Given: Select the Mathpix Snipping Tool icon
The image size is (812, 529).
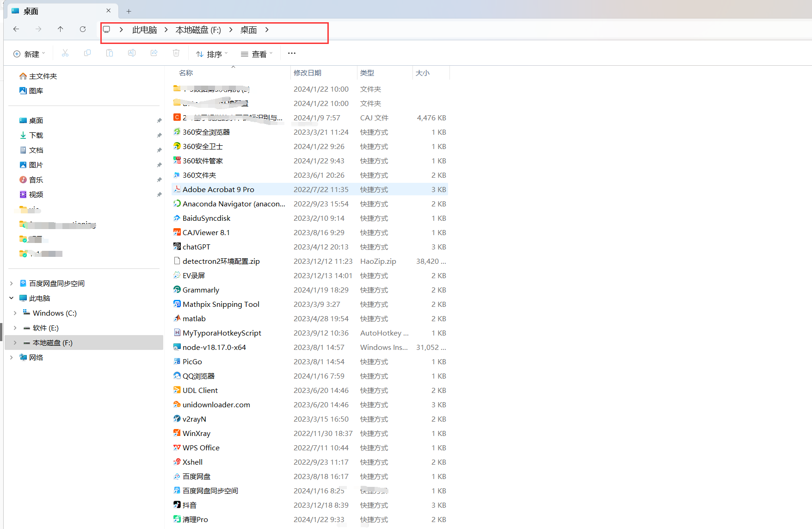Looking at the screenshot, I should [x=177, y=304].
